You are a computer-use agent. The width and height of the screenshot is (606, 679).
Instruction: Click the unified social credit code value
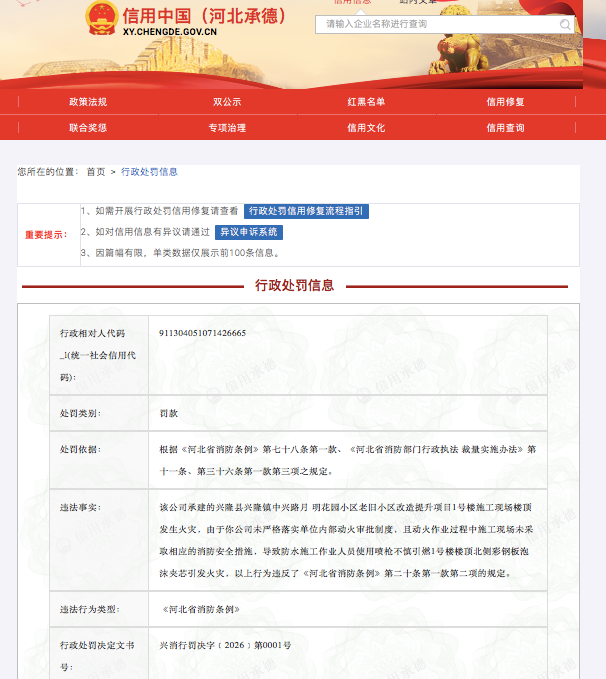pyautogui.click(x=202, y=332)
